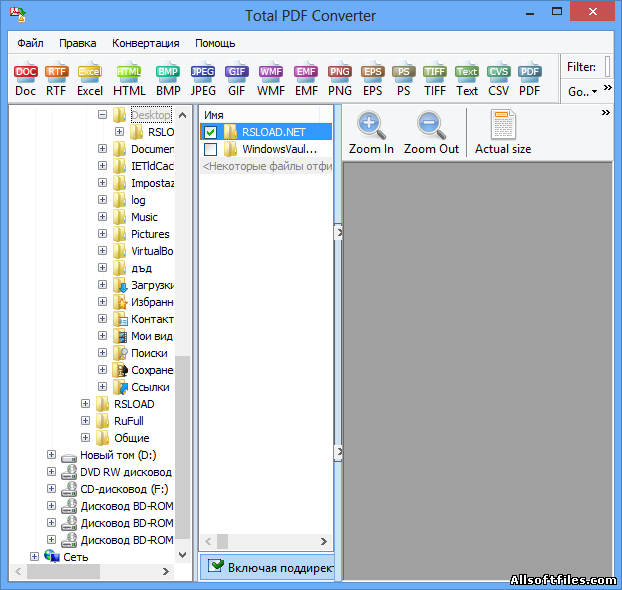Image resolution: width=622 pixels, height=590 pixels.
Task: Convert to RTF format
Action: (x=56, y=81)
